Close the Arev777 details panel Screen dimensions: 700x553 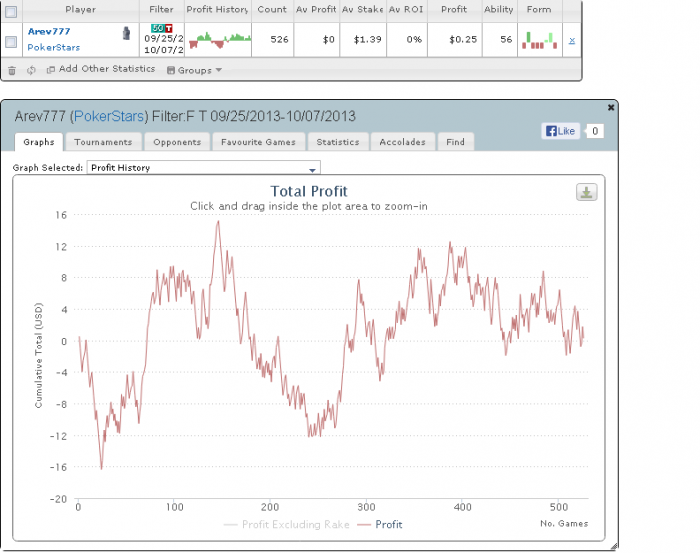[x=611, y=107]
